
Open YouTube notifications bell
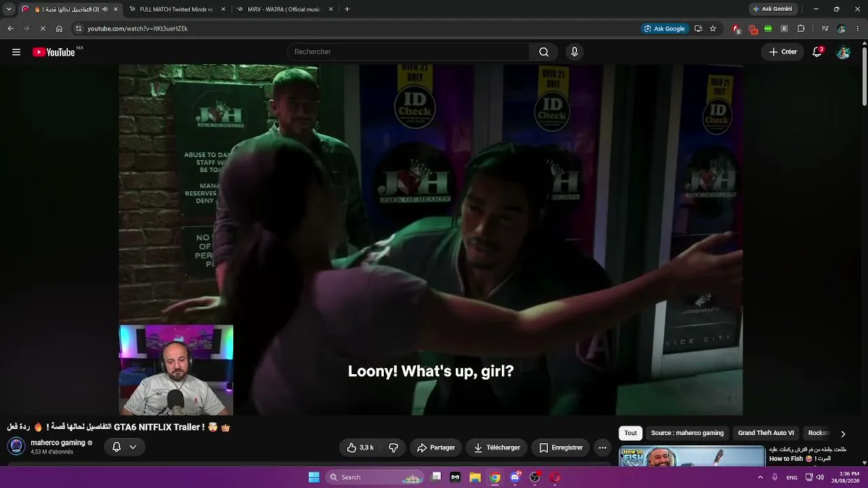point(817,52)
